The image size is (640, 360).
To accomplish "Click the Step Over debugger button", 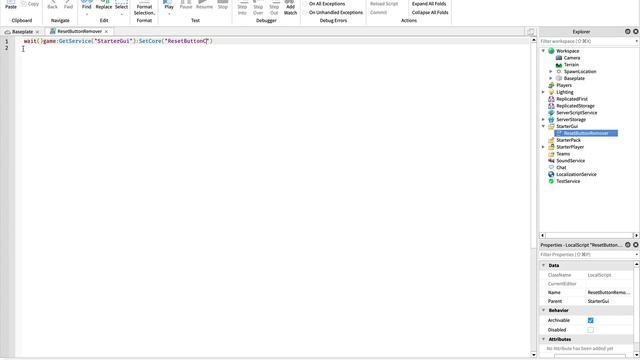I will click(258, 8).
